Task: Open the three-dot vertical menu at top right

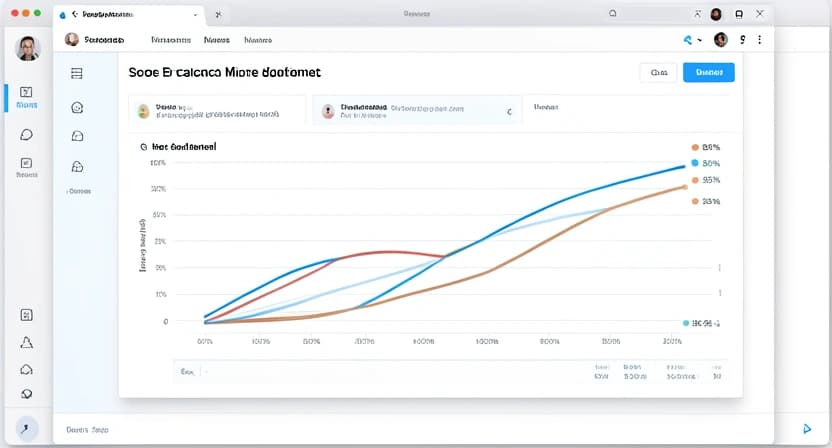Action: point(760,40)
